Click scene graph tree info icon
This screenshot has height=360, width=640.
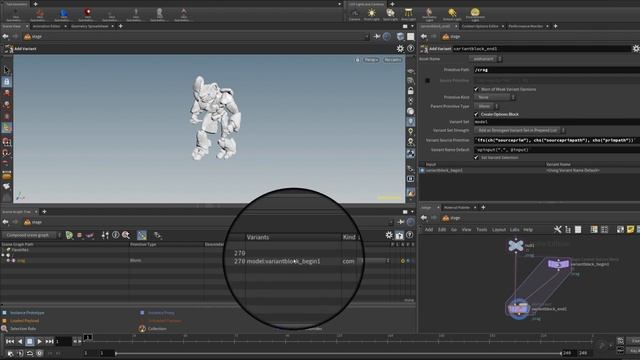point(116,235)
